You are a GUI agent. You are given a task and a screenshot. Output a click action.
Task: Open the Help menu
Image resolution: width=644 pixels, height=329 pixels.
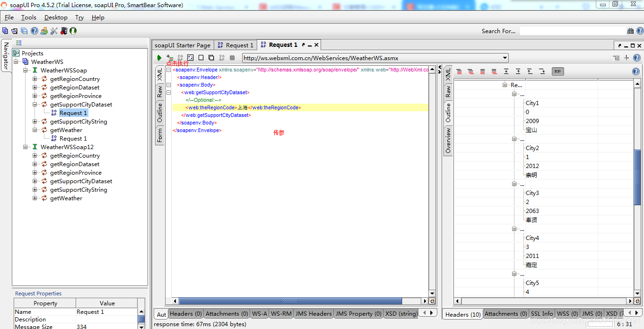[98, 18]
